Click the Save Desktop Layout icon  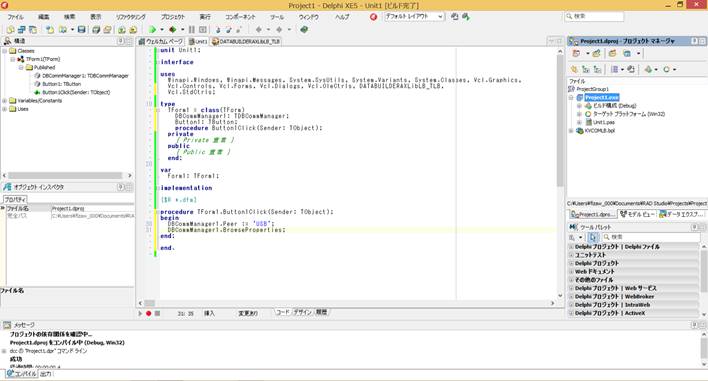tap(455, 17)
